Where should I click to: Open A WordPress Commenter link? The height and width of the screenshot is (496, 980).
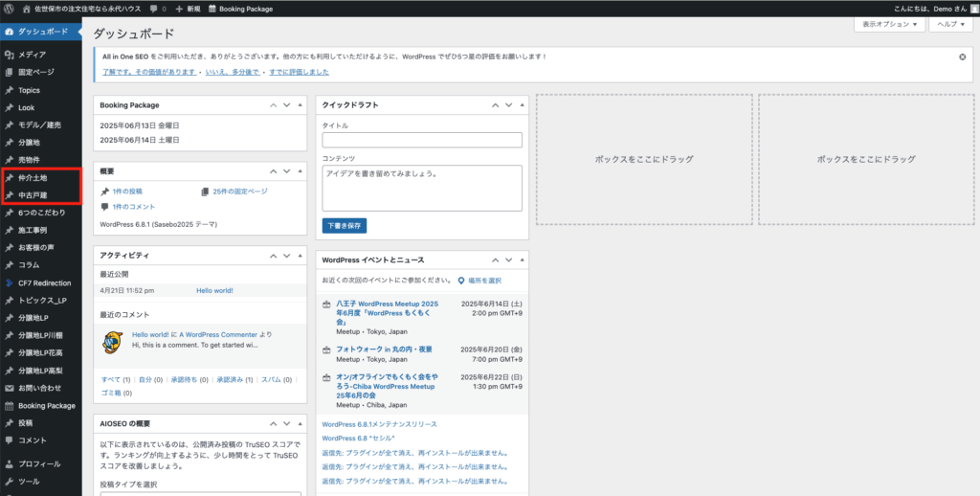218,334
